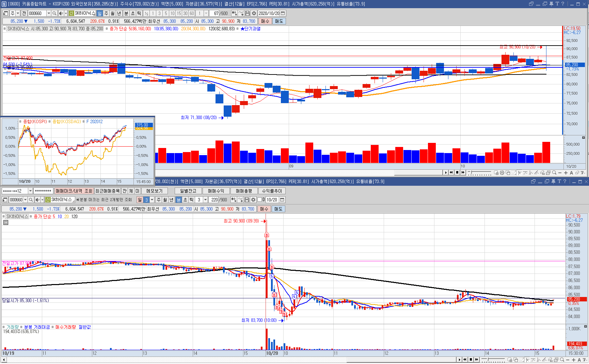This screenshot has height=364, width=589.
Task: Open the calendar icon beside 10/20 date
Action: coord(282,200)
